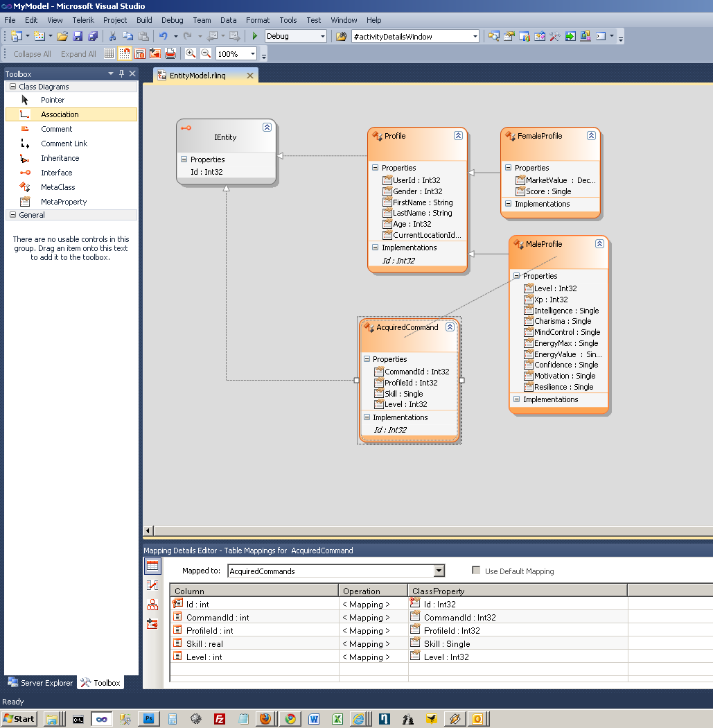Screen dimensions: 713x728
Task: Enable the Use Default Mapping checkbox
Action: pyautogui.click(x=476, y=571)
